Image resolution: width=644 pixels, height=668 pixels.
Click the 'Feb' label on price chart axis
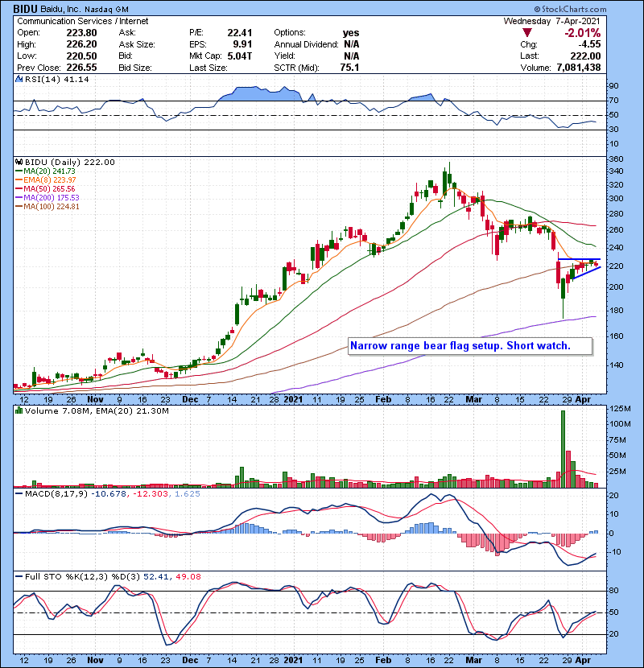pyautogui.click(x=383, y=399)
